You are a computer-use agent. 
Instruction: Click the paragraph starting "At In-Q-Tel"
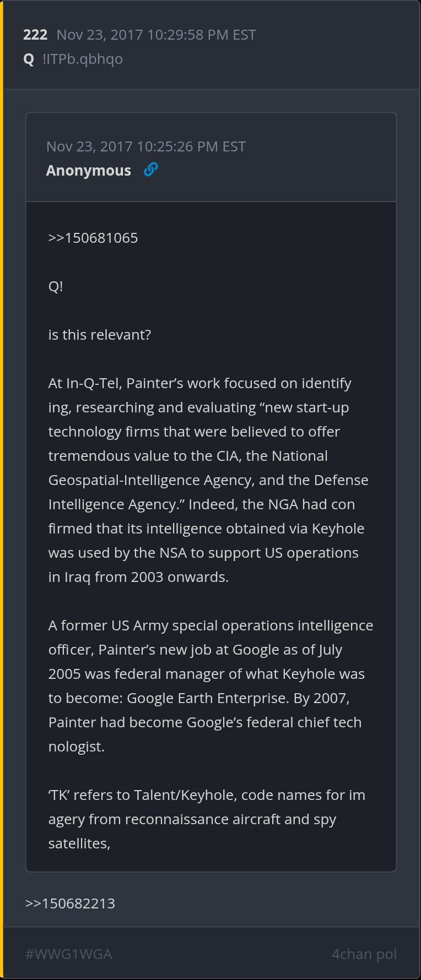[208, 480]
